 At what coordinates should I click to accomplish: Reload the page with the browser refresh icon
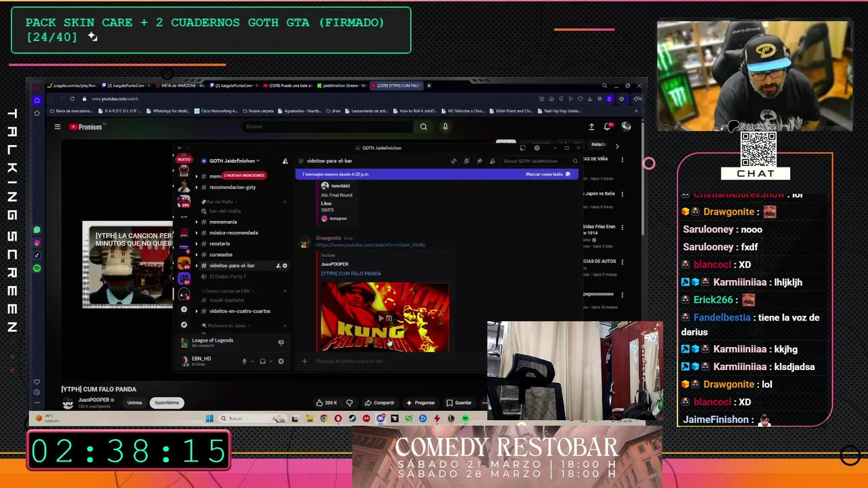click(x=72, y=99)
